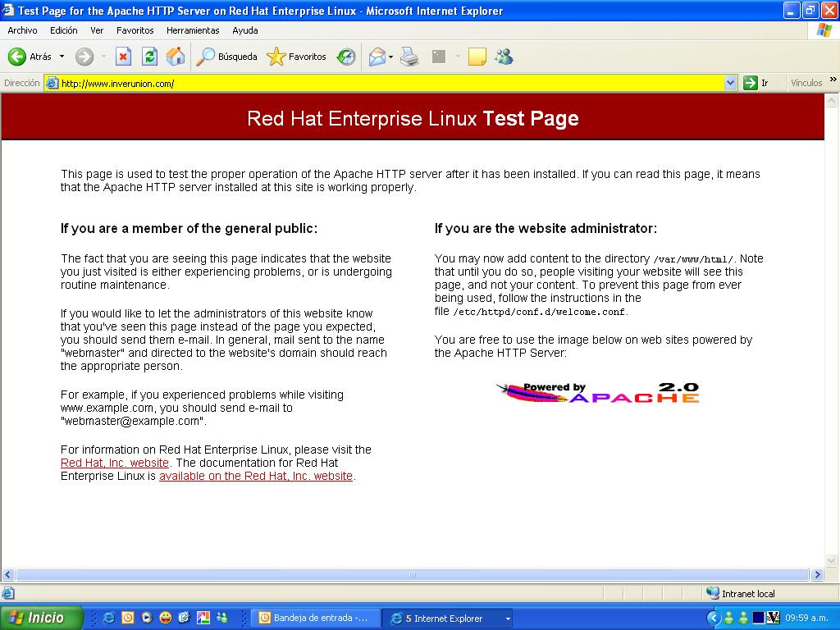Go to Home page icon
This screenshot has width=840, height=630.
(176, 57)
